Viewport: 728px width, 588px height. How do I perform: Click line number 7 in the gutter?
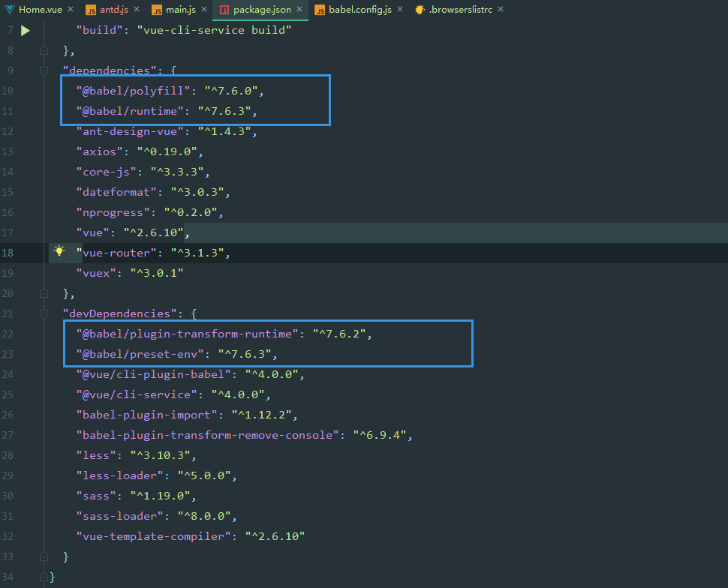(x=11, y=30)
